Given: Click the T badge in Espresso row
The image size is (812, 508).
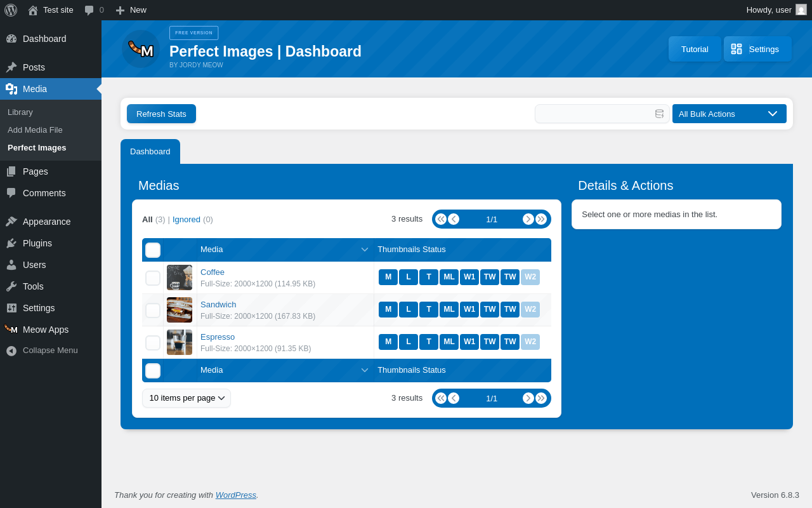Looking at the screenshot, I should [x=429, y=342].
